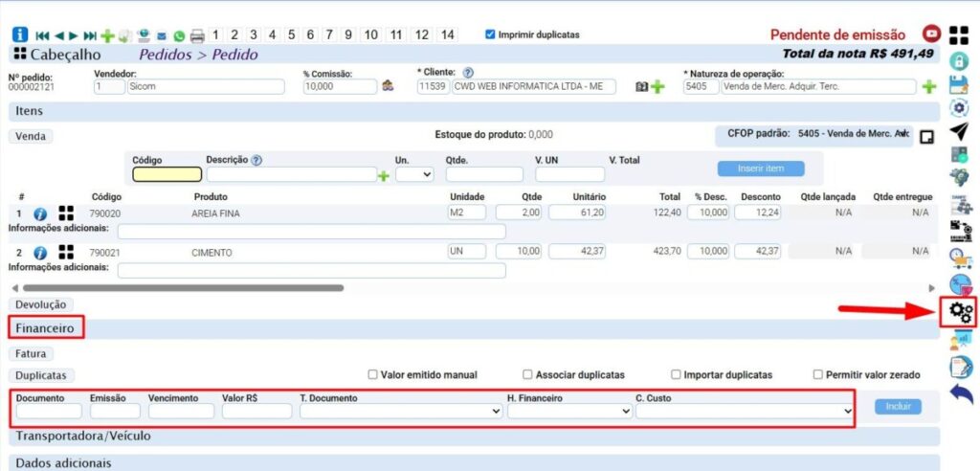This screenshot has height=471, width=980.
Task: Go to previous record arrow
Action: pyautogui.click(x=59, y=35)
